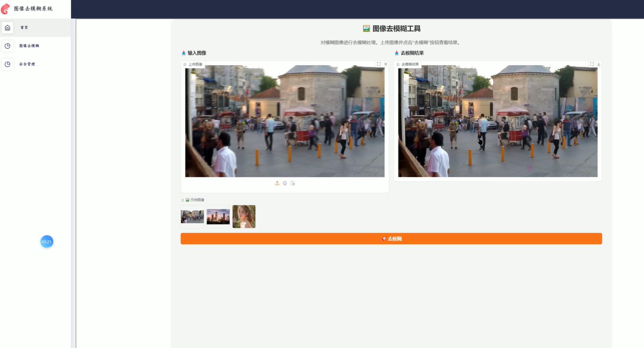Select the street scene example thumbnail
Image resolution: width=644 pixels, height=348 pixels.
(192, 216)
